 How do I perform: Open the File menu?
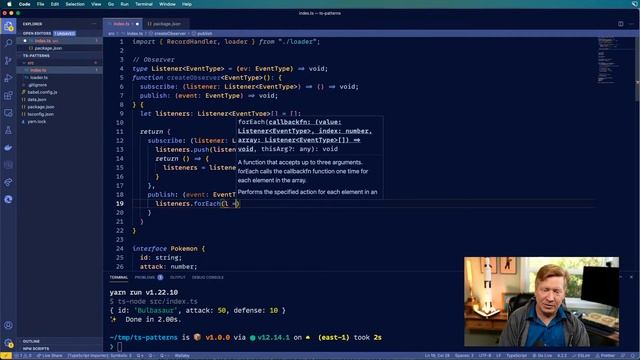click(x=40, y=4)
